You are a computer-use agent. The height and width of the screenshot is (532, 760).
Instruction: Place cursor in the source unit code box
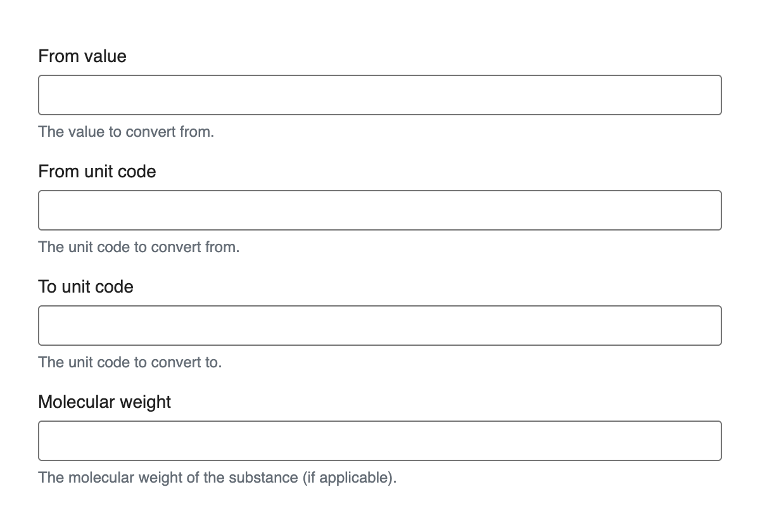(x=380, y=210)
